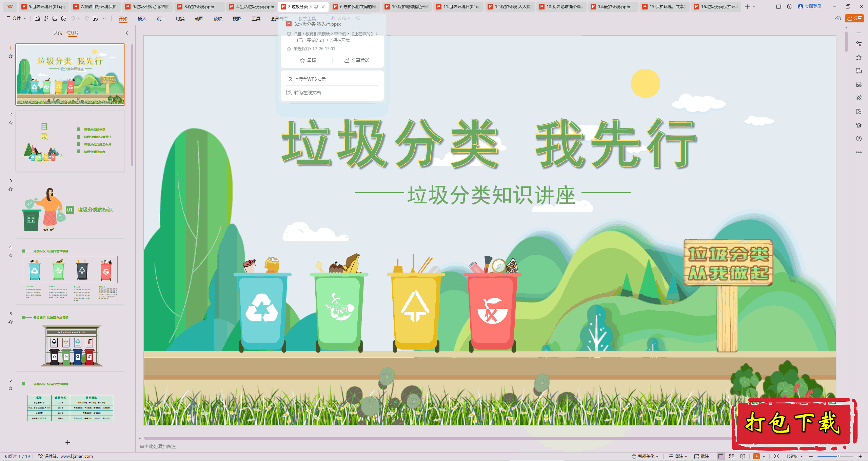Screen dimensions: 868x461
Task: Open the 视图 ribbon tab
Action: point(237,19)
